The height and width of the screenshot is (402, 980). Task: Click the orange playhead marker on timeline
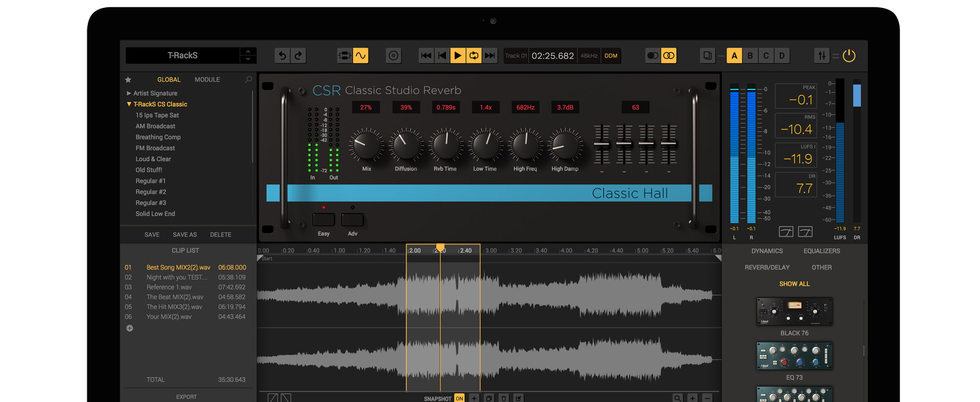440,247
